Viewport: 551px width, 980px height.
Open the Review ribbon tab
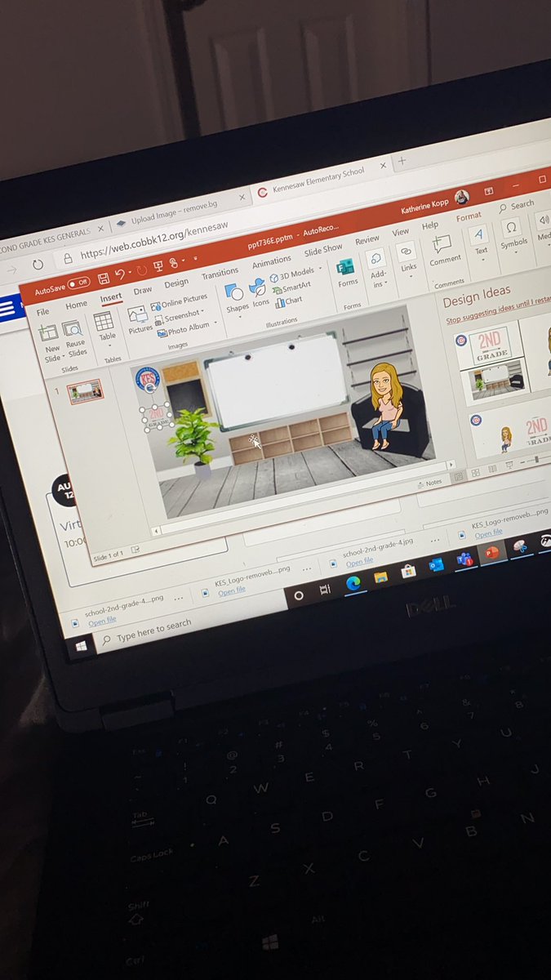pos(367,240)
